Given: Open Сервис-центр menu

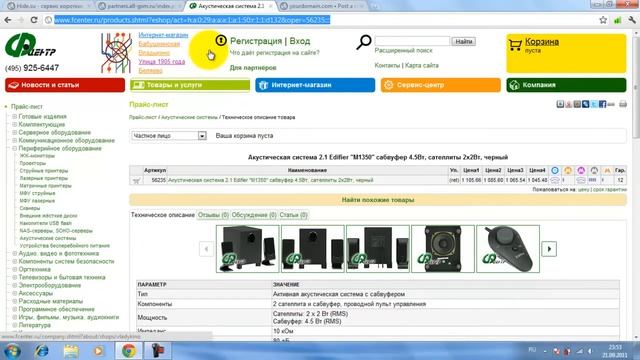Looking at the screenshot, I should (441, 85).
